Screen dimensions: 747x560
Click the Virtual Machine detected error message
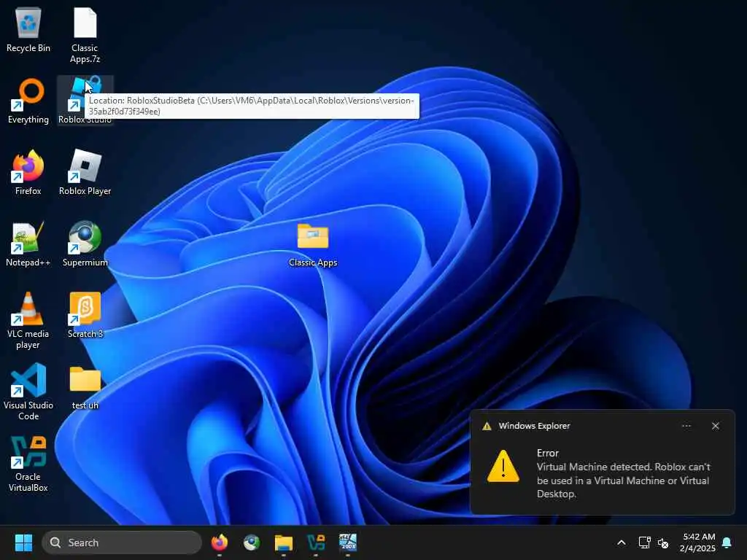coord(624,481)
